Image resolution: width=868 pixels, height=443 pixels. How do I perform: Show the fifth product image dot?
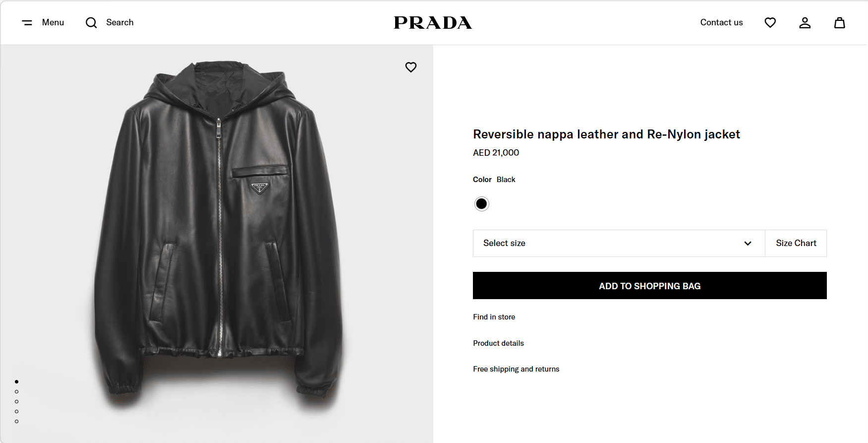click(x=17, y=421)
